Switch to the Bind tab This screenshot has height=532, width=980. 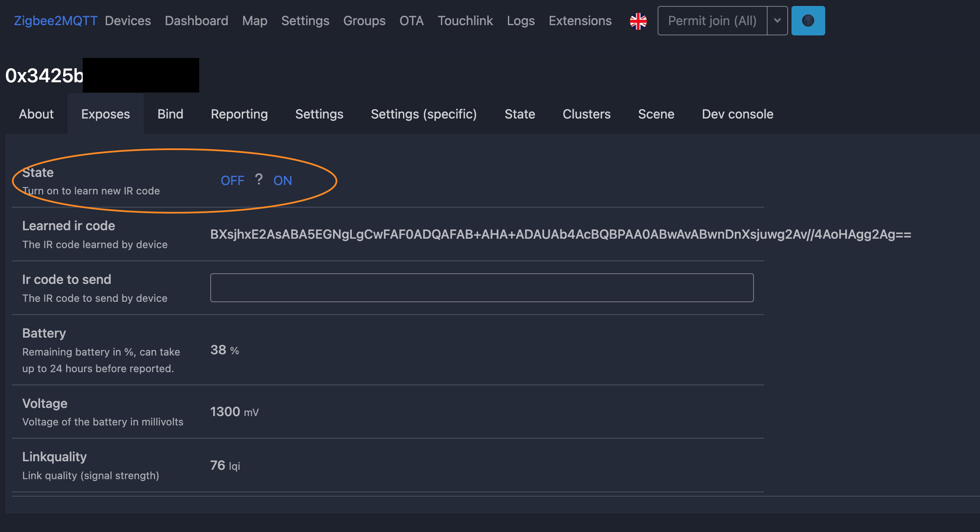coord(170,114)
